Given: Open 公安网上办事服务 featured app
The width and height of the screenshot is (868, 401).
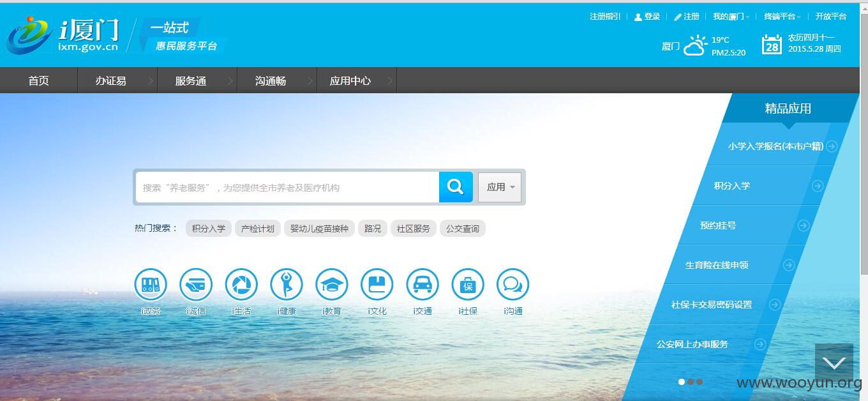Looking at the screenshot, I should (692, 344).
